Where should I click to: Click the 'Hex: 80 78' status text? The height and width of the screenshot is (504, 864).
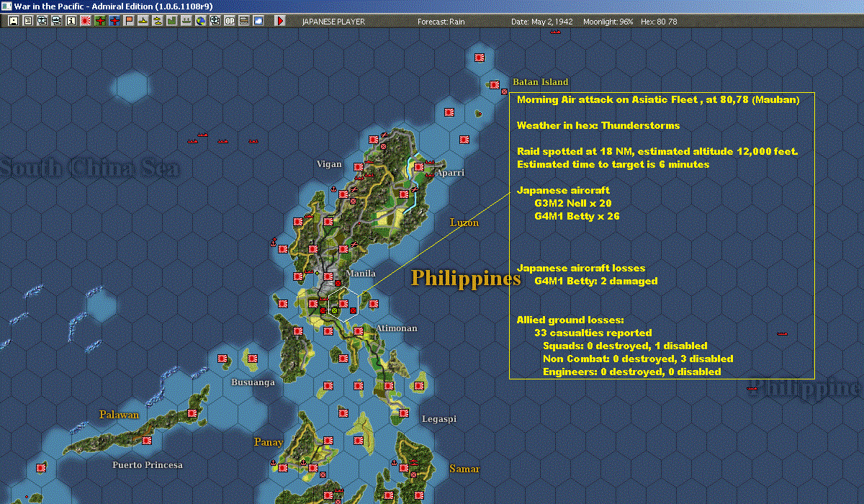pyautogui.click(x=659, y=22)
